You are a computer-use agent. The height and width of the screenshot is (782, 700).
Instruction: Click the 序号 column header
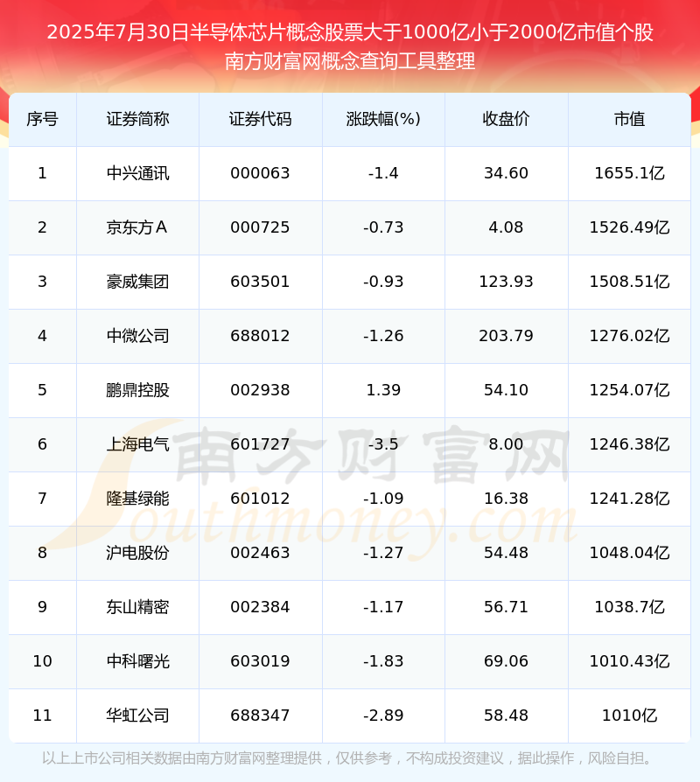pyautogui.click(x=42, y=119)
